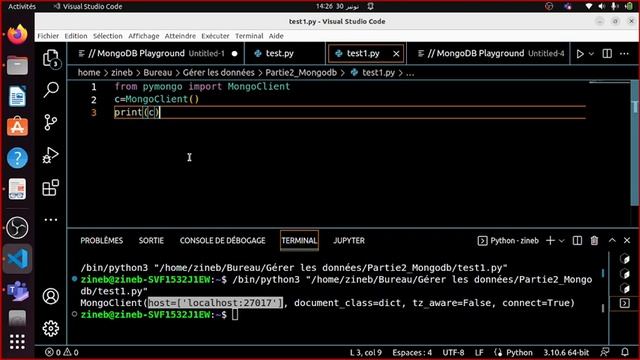
Task: Click the L 3, col 9 cursor position
Action: point(366,352)
